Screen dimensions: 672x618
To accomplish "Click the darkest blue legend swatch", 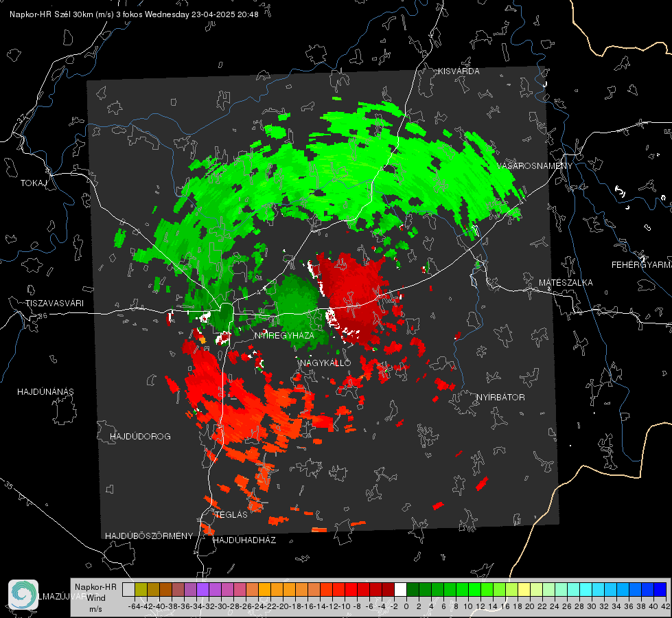I will 660,589.
